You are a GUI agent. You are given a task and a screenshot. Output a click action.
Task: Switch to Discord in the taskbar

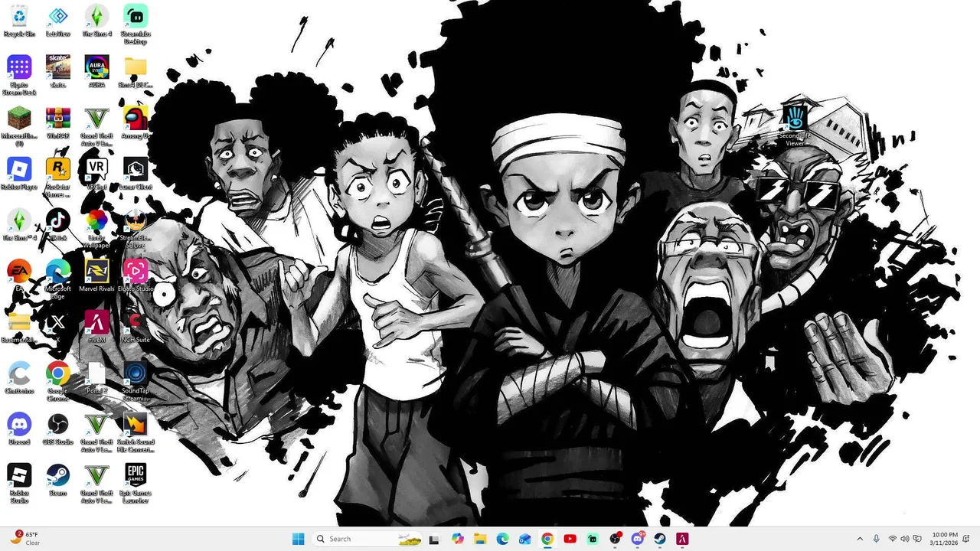click(637, 539)
